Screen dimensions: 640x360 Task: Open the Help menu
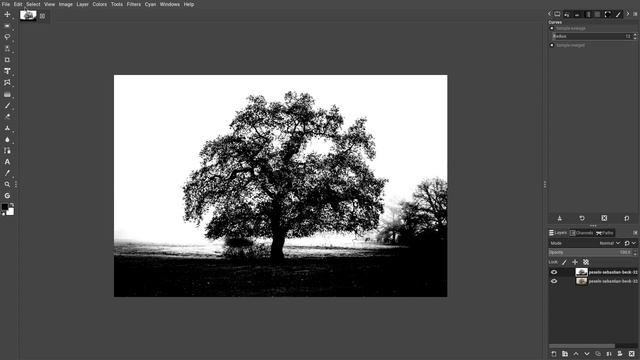189,4
